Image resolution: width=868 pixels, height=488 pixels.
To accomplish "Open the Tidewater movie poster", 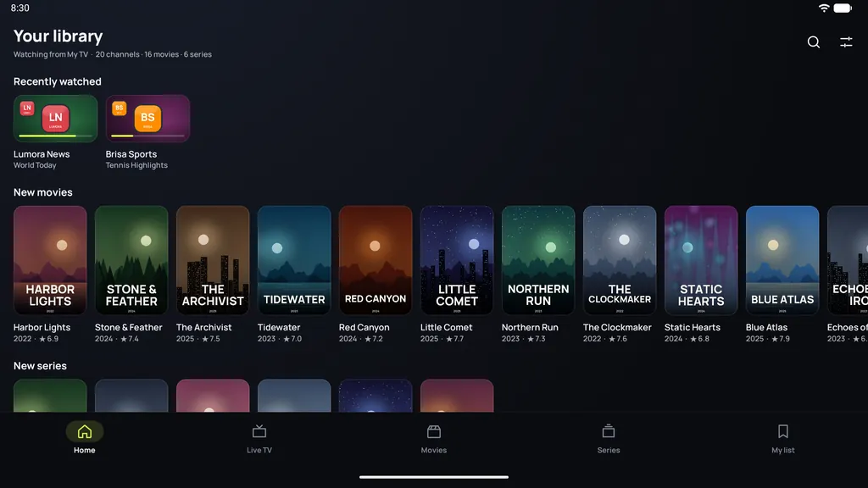I will 294,260.
